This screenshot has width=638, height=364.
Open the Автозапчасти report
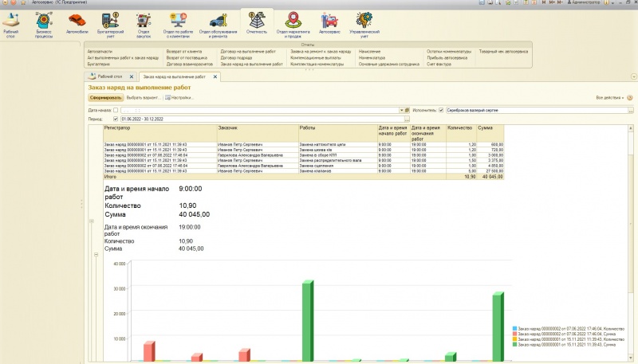(x=100, y=52)
